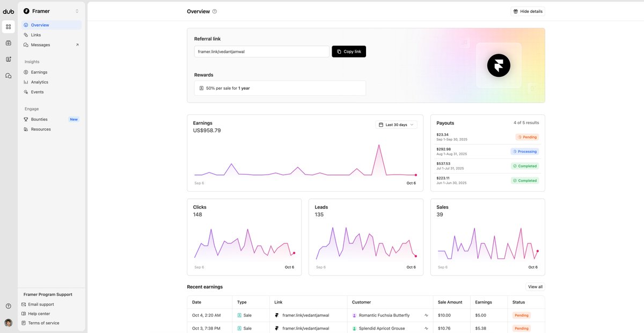Click the help question mark icon bottom left
Viewport: 644px width, 333px height.
coord(8,306)
